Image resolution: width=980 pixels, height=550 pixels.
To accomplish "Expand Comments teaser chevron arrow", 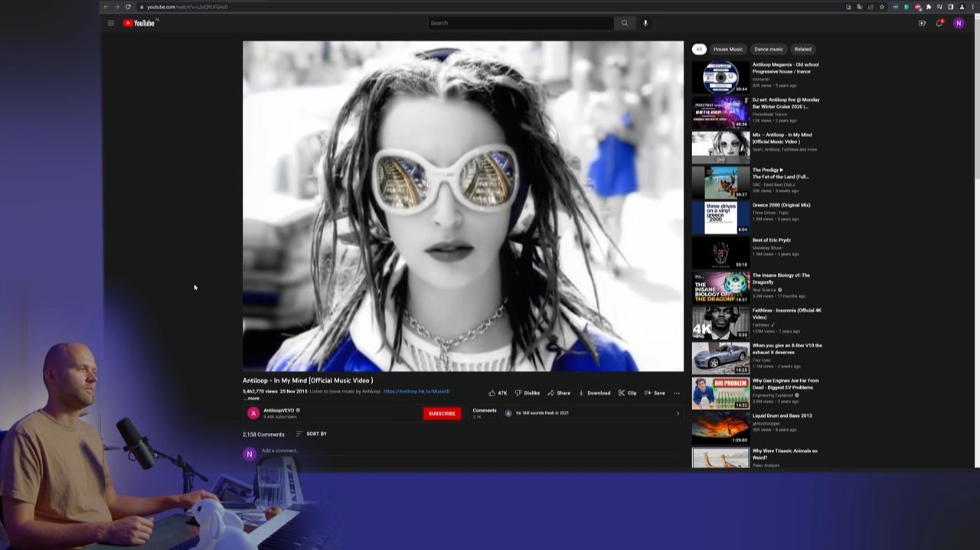I will 678,414.
